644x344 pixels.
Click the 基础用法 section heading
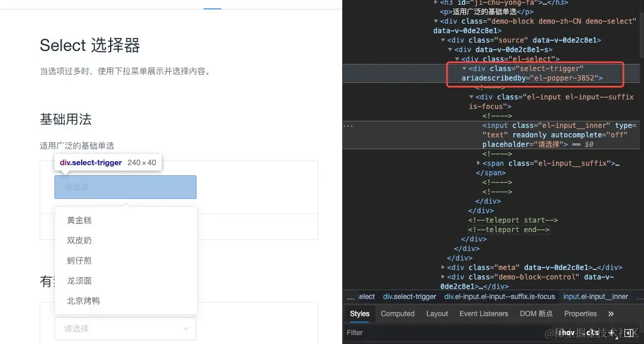(65, 120)
